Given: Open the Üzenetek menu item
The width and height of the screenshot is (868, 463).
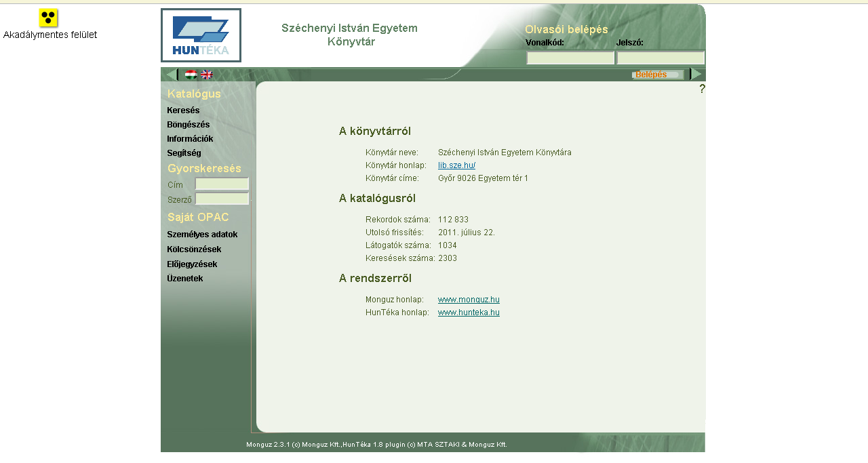Looking at the screenshot, I should (x=185, y=279).
